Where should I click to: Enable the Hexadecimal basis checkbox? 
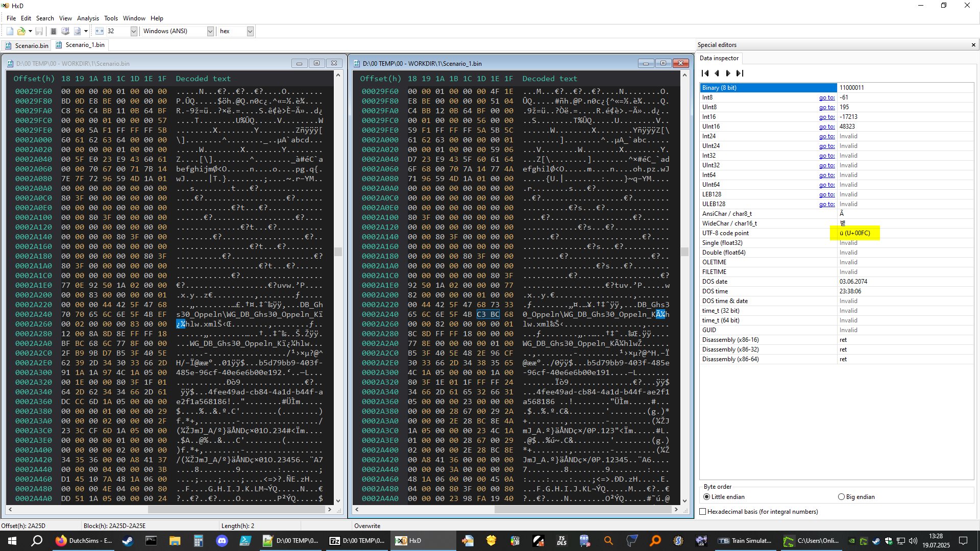pyautogui.click(x=703, y=512)
